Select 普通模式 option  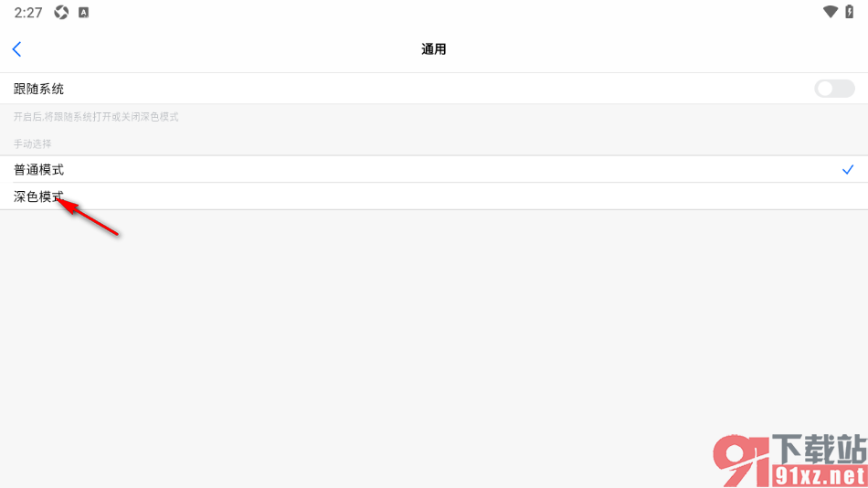[434, 169]
